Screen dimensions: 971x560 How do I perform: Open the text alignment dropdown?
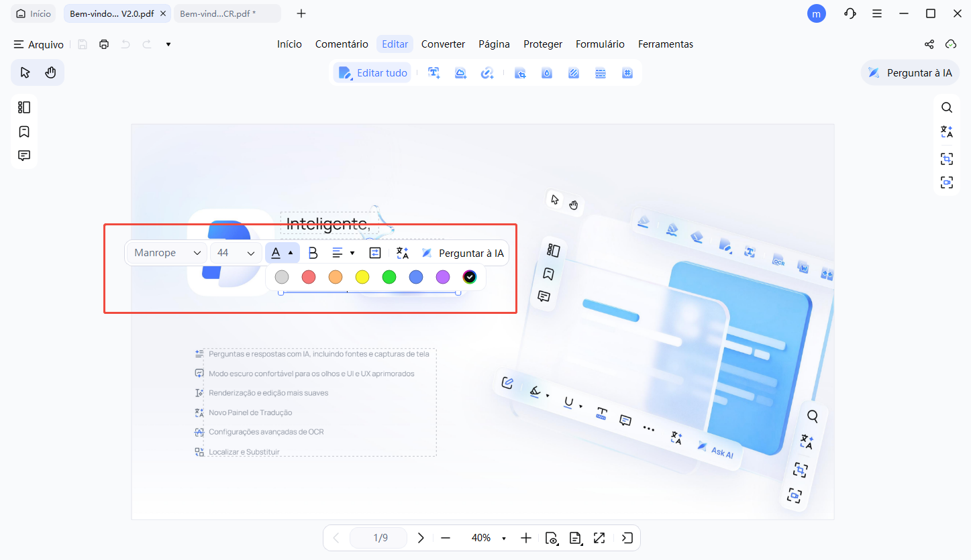pyautogui.click(x=343, y=253)
